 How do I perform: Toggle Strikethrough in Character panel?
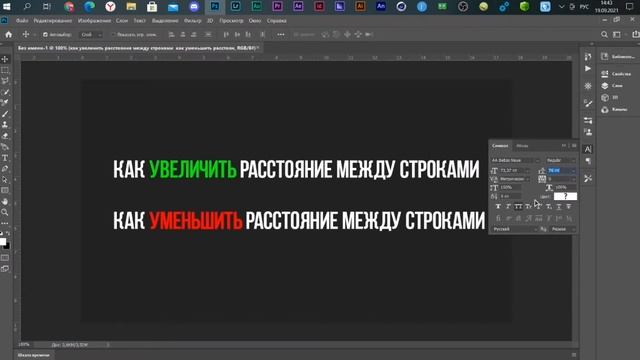pyautogui.click(x=569, y=207)
